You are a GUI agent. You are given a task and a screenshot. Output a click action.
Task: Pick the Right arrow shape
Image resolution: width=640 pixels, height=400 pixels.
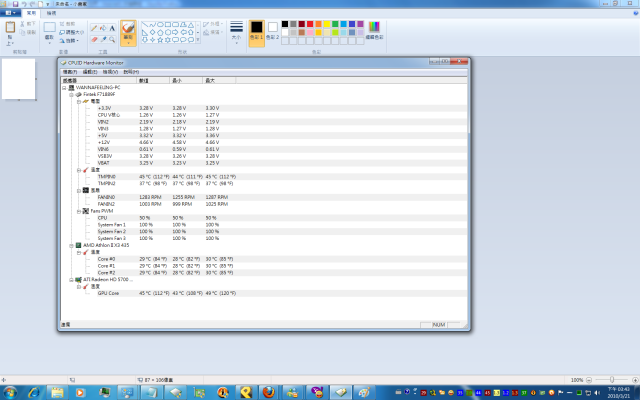click(x=175, y=32)
